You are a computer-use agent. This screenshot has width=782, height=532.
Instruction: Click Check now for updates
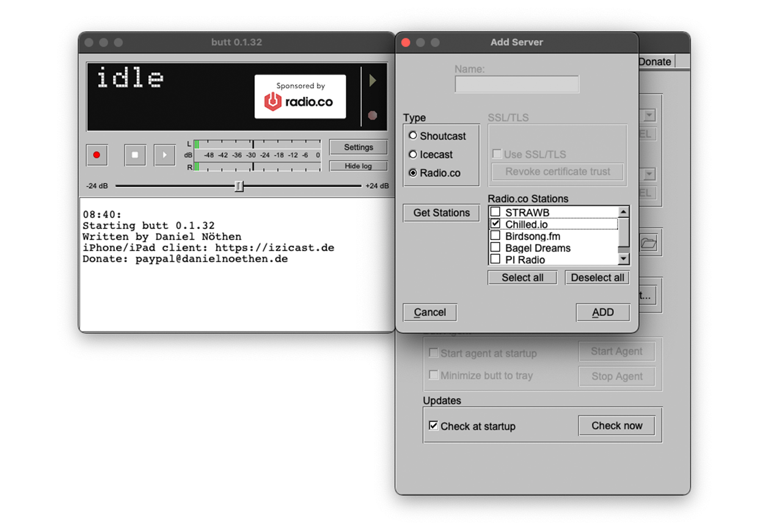[616, 426]
